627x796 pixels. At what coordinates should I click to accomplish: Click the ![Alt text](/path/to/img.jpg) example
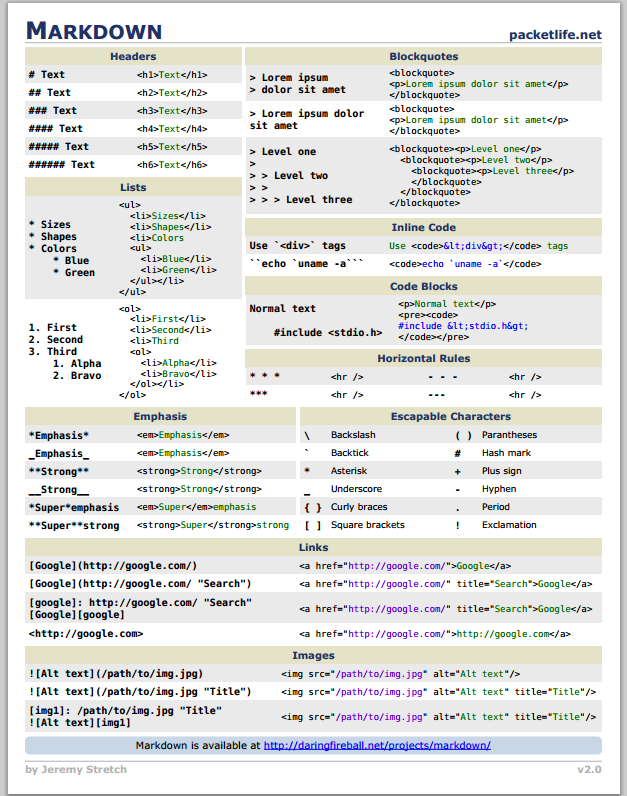pos(116,674)
